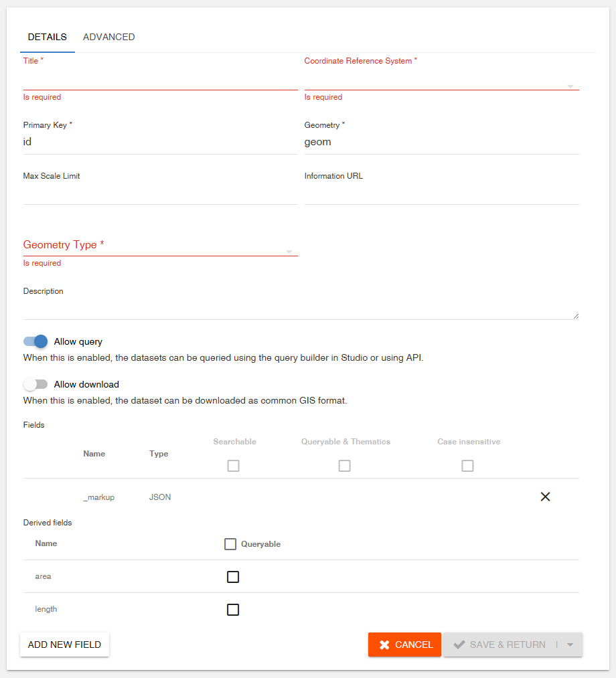The image size is (616, 678).
Task: Disable the Allow query toggle
Action: 35,341
